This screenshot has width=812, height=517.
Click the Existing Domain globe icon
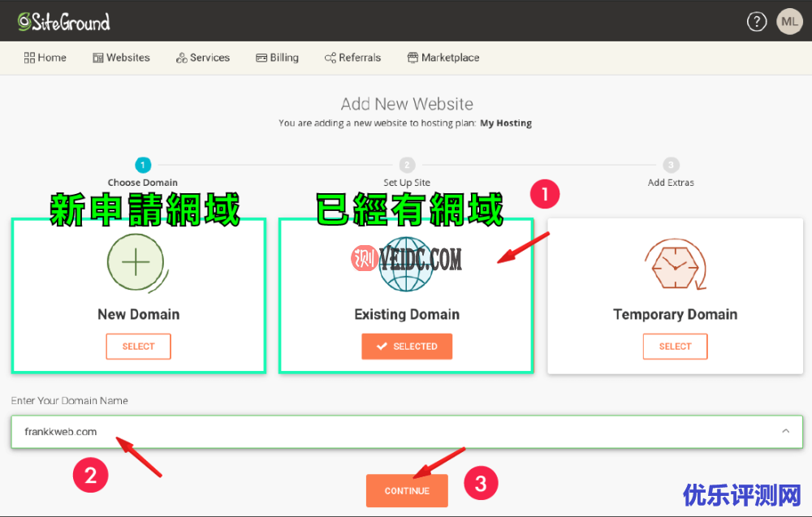click(x=407, y=264)
